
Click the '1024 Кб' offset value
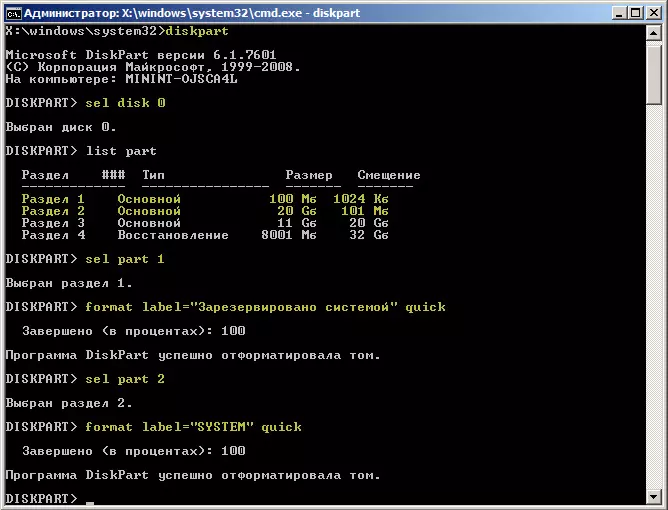361,199
